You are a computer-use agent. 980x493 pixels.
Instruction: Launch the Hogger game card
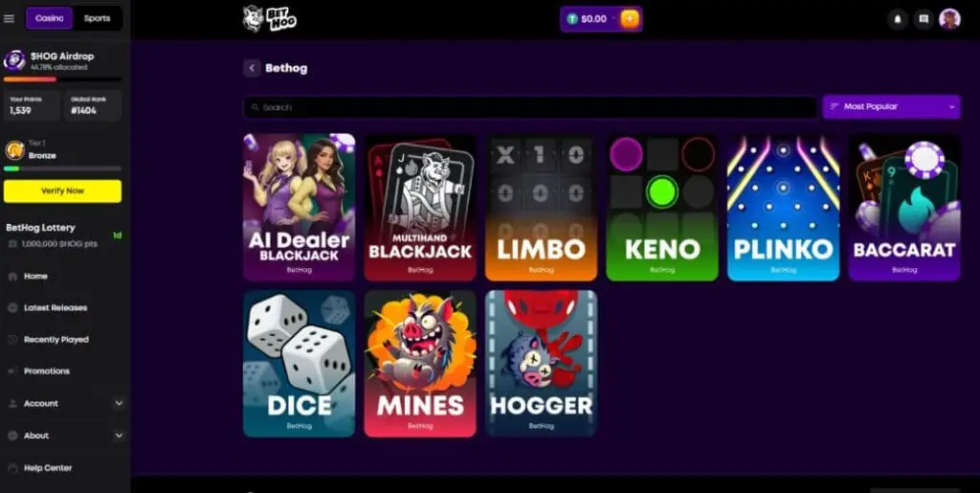tap(542, 363)
